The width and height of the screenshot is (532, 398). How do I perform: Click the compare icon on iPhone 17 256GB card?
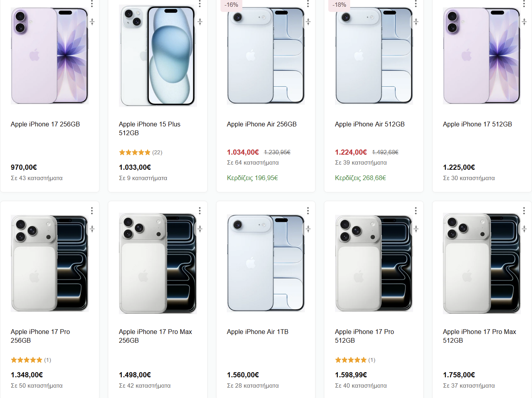(x=92, y=22)
